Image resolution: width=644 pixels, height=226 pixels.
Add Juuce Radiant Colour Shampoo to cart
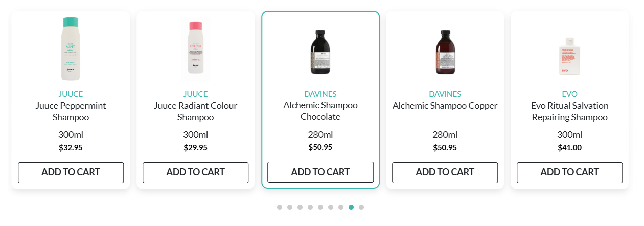(x=195, y=172)
